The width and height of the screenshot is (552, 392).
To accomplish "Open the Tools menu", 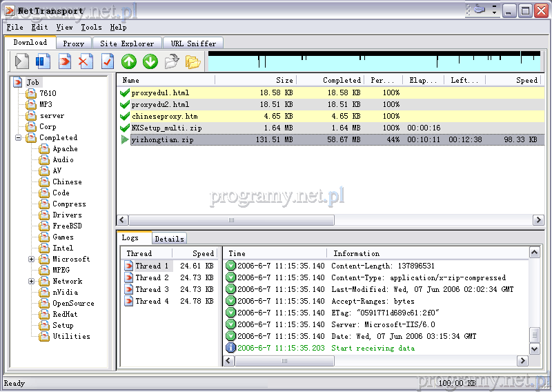I will point(91,28).
